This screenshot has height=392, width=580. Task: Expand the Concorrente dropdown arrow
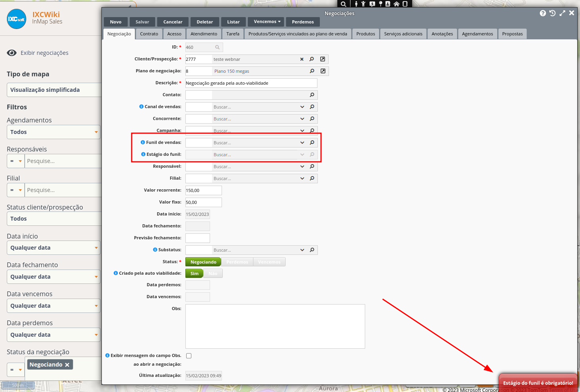pyautogui.click(x=302, y=119)
